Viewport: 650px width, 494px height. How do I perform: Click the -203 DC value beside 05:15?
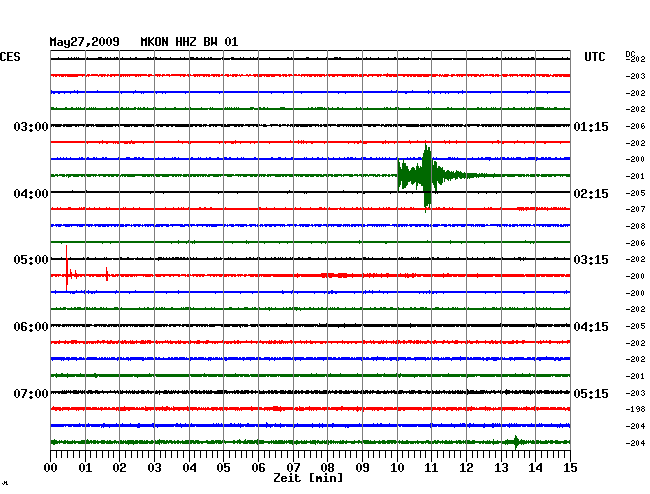click(x=635, y=393)
